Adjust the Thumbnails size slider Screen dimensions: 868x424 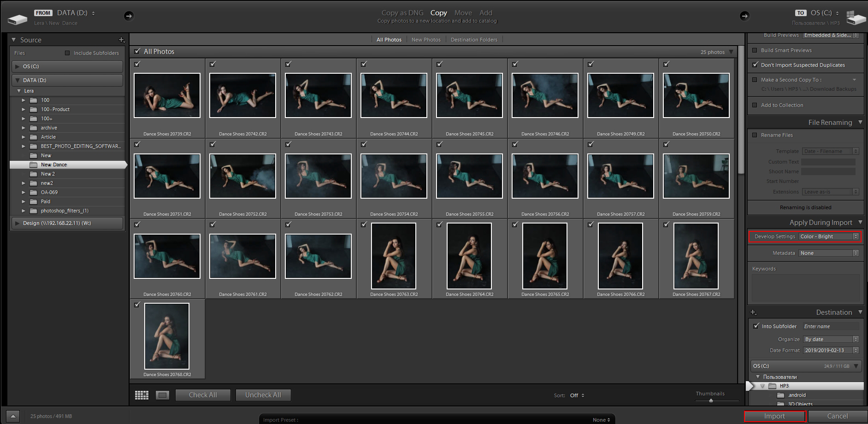[710, 400]
